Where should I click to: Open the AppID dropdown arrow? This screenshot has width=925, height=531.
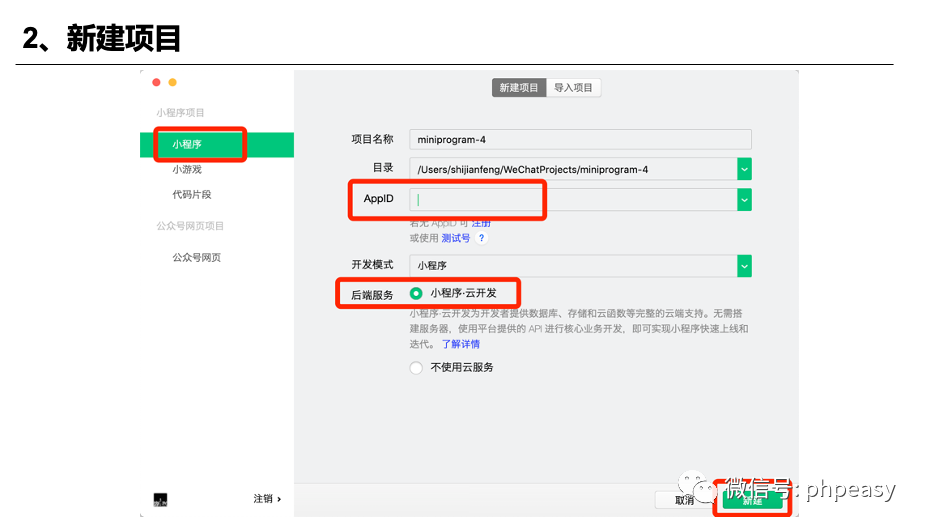click(x=744, y=200)
